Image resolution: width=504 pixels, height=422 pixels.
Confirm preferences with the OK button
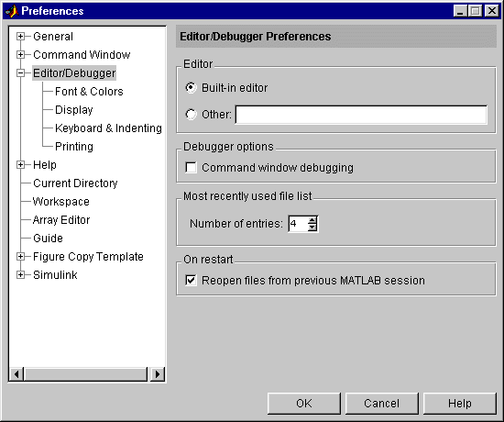click(303, 404)
